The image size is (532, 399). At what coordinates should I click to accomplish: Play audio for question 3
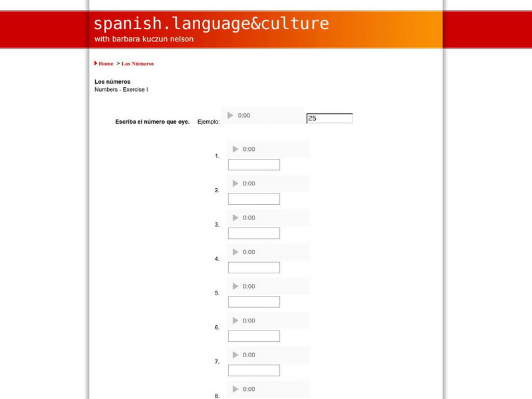[x=235, y=218]
